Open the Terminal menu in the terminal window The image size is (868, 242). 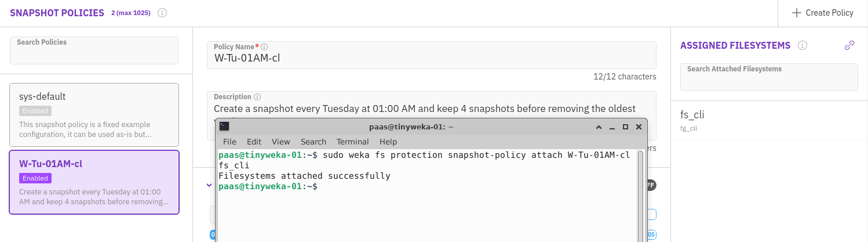click(x=352, y=142)
